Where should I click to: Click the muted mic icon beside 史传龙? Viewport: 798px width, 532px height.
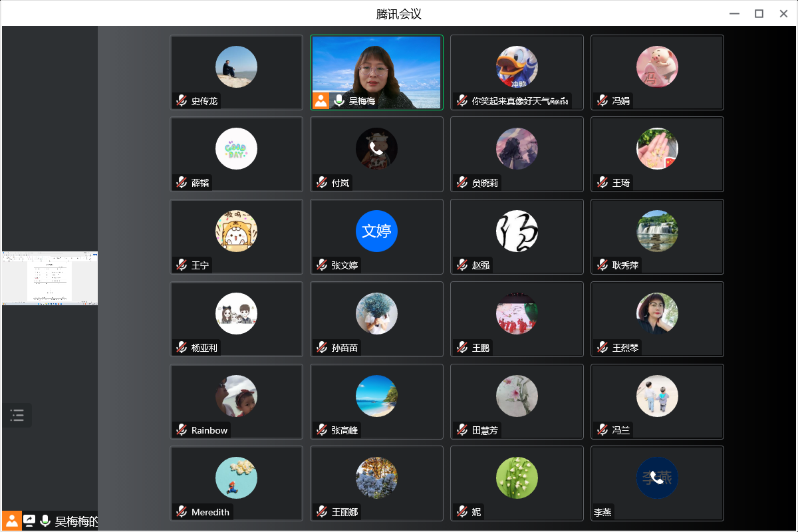(x=182, y=101)
